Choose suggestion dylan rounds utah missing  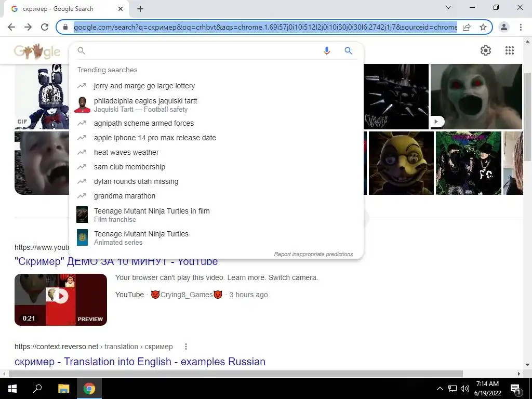coord(216,181)
